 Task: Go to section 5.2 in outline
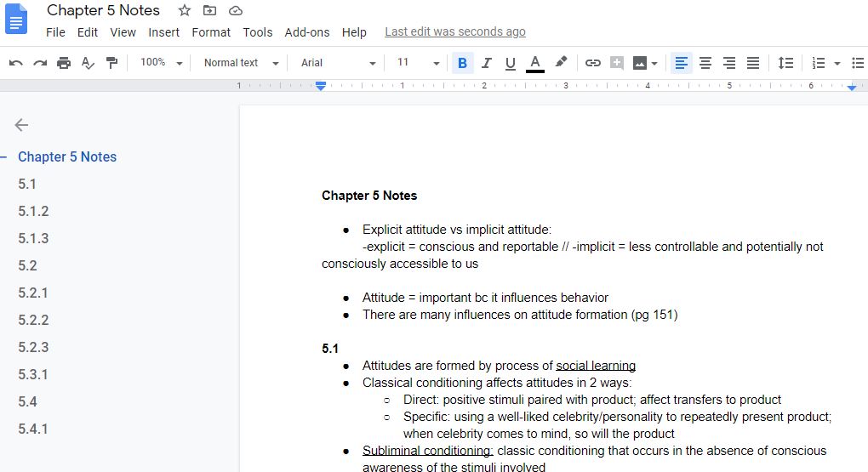[28, 265]
